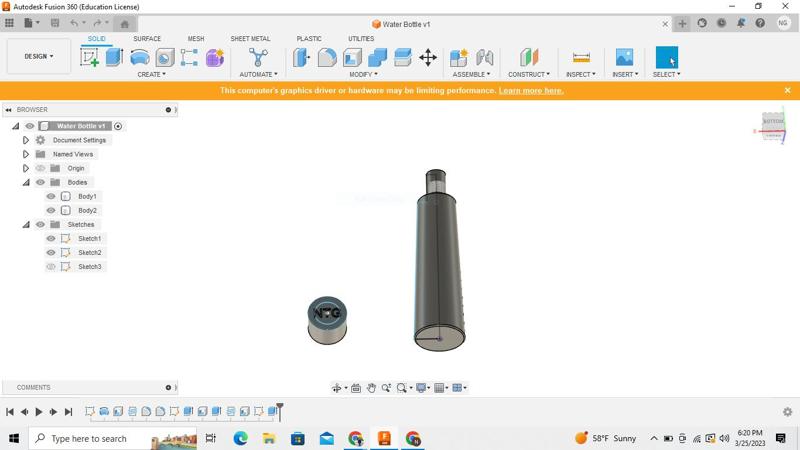Click the Look At icon in navigation bar
This screenshot has width=800, height=450.
[356, 388]
